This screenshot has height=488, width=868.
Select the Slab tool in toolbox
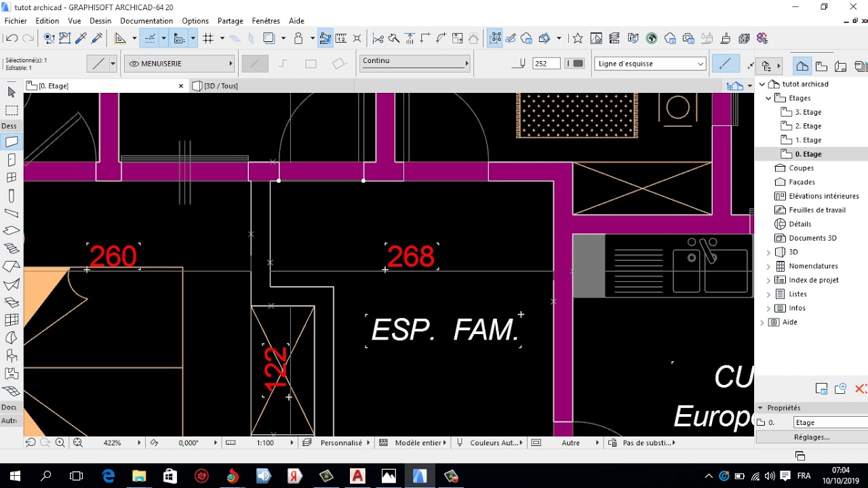(x=12, y=231)
